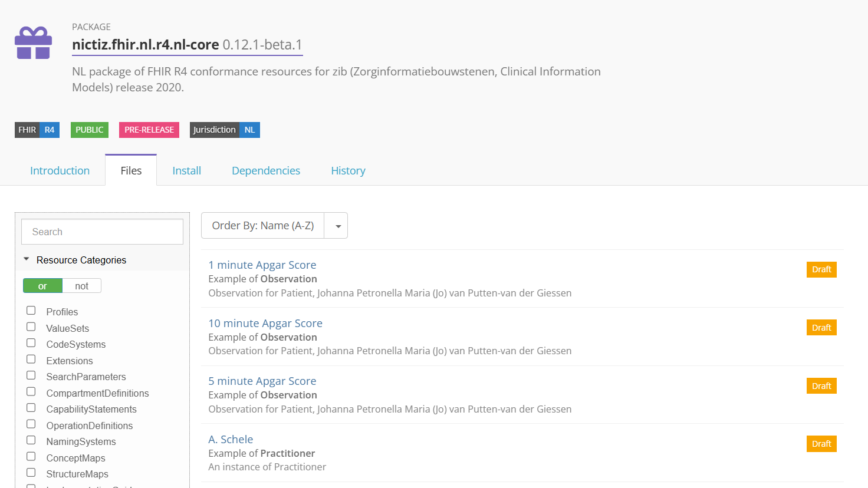
Task: Enable the ValueSets checkbox
Action: pyautogui.click(x=31, y=327)
